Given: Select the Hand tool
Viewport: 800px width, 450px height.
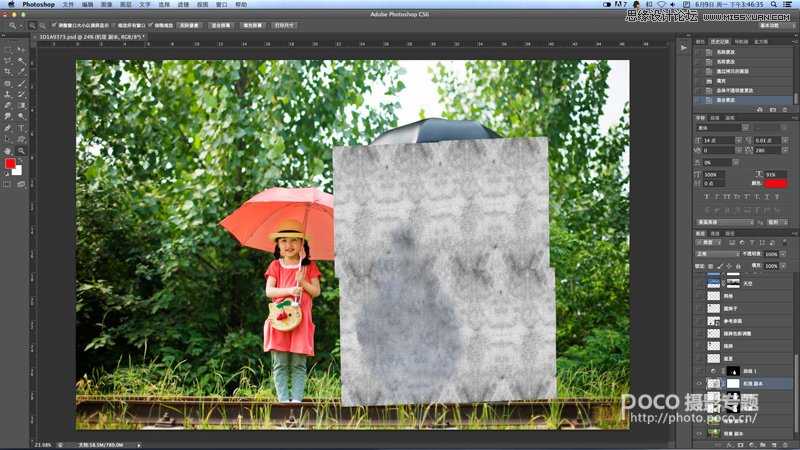Looking at the screenshot, I should point(8,151).
